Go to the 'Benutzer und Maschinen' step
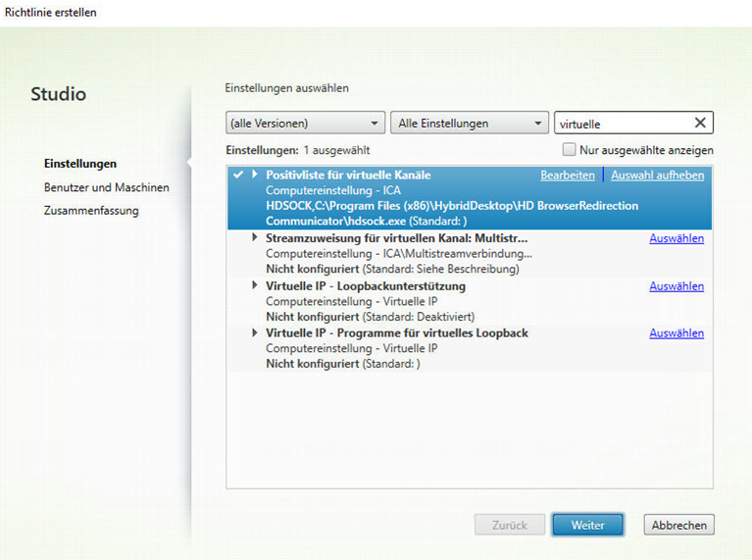Image resolution: width=752 pixels, height=560 pixels. 106,187
